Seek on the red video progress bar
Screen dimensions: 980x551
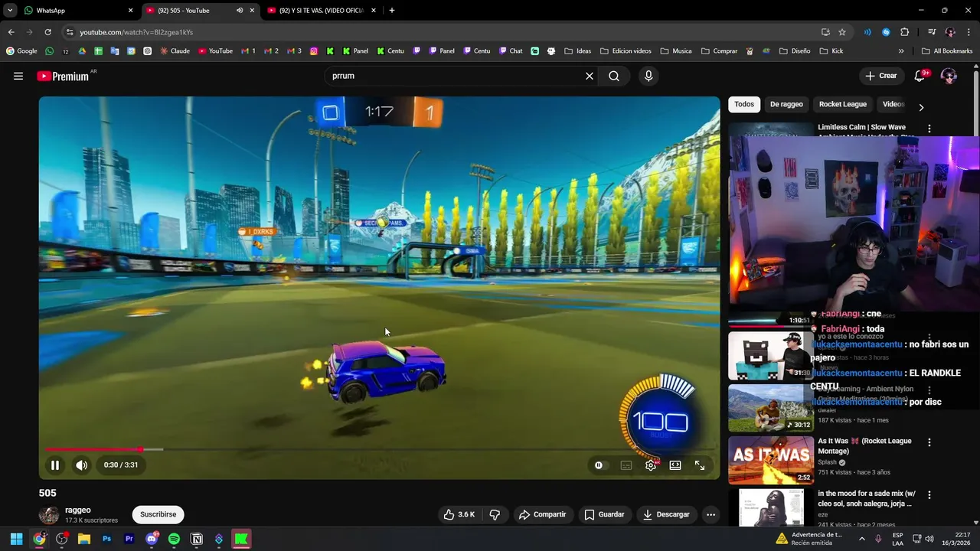92,449
